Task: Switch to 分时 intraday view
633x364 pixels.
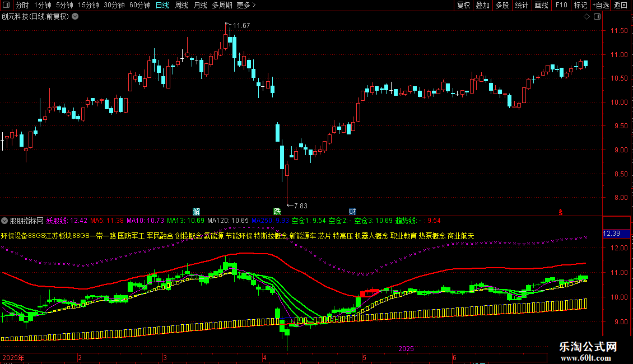Action: 22,5
